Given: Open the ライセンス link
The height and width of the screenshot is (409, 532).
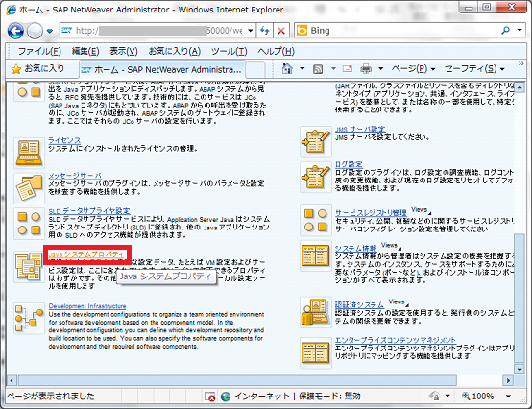Looking at the screenshot, I should [64, 140].
